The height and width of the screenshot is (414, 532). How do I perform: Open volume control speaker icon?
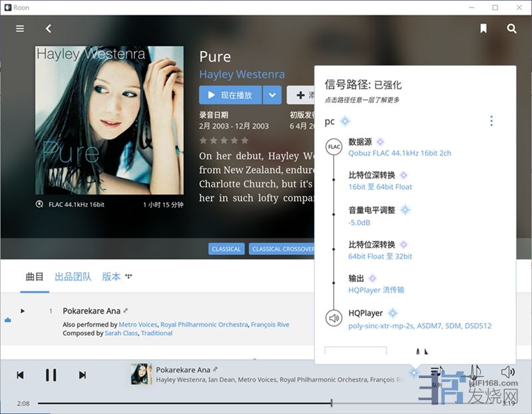(507, 372)
